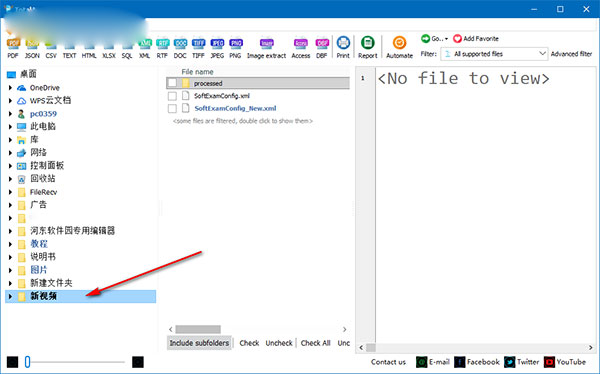Click the Uncheck button

click(x=279, y=343)
